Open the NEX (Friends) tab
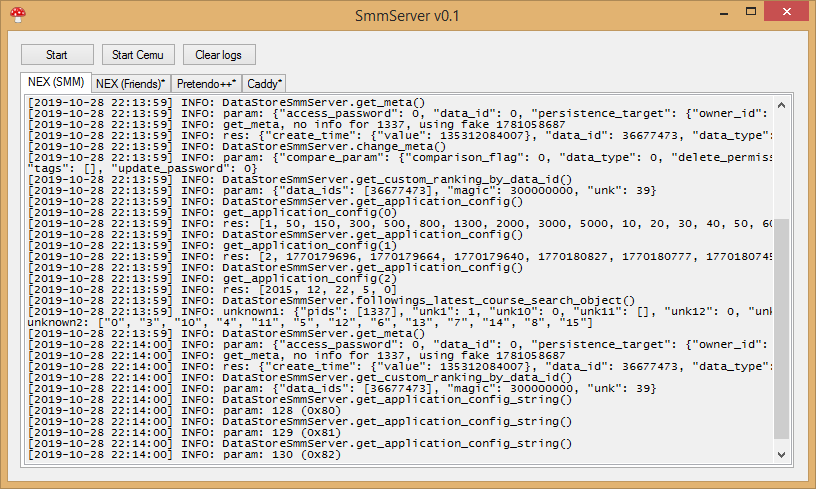The height and width of the screenshot is (489, 816). 131,84
